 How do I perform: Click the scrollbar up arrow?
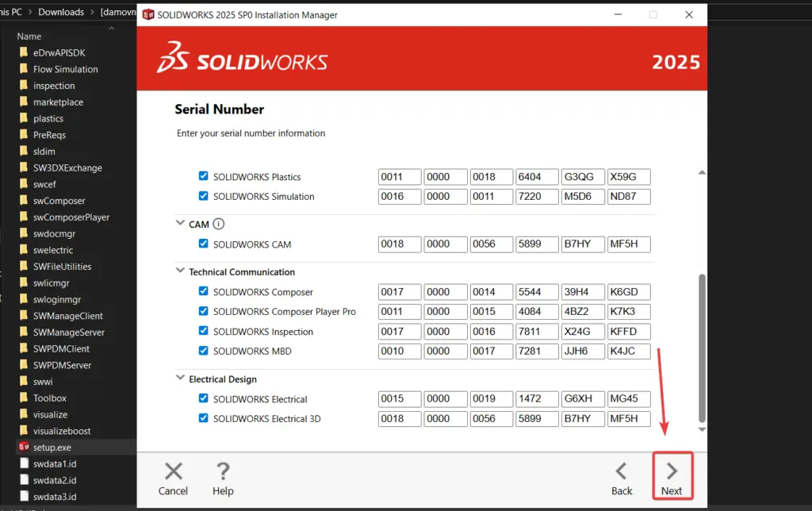[702, 172]
